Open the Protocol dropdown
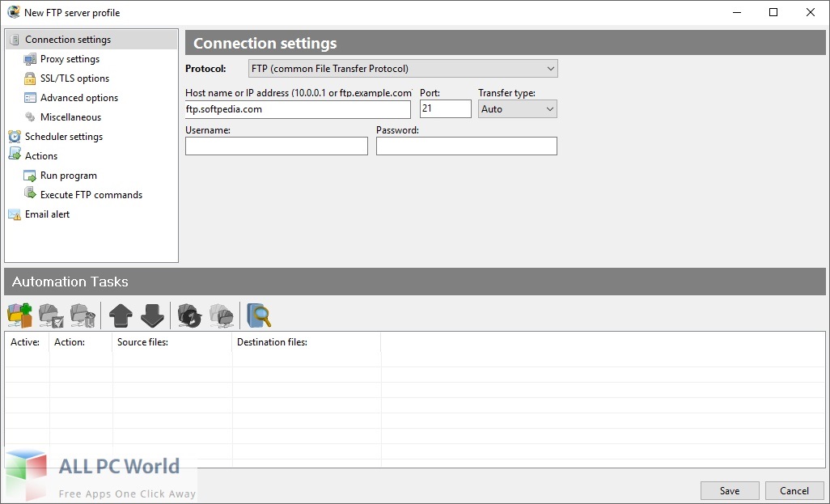The image size is (830, 504). [x=403, y=69]
